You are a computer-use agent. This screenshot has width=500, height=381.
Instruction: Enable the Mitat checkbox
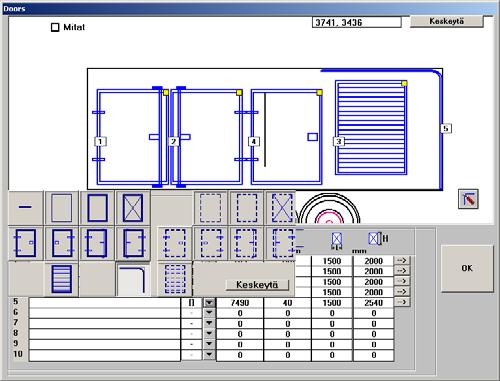coord(55,27)
